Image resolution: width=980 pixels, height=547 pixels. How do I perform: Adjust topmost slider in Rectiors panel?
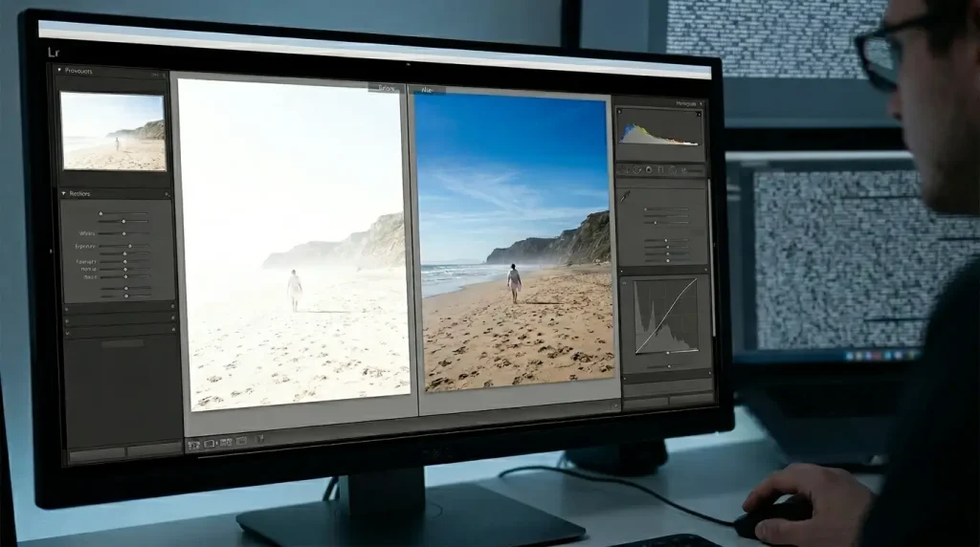pyautogui.click(x=100, y=213)
